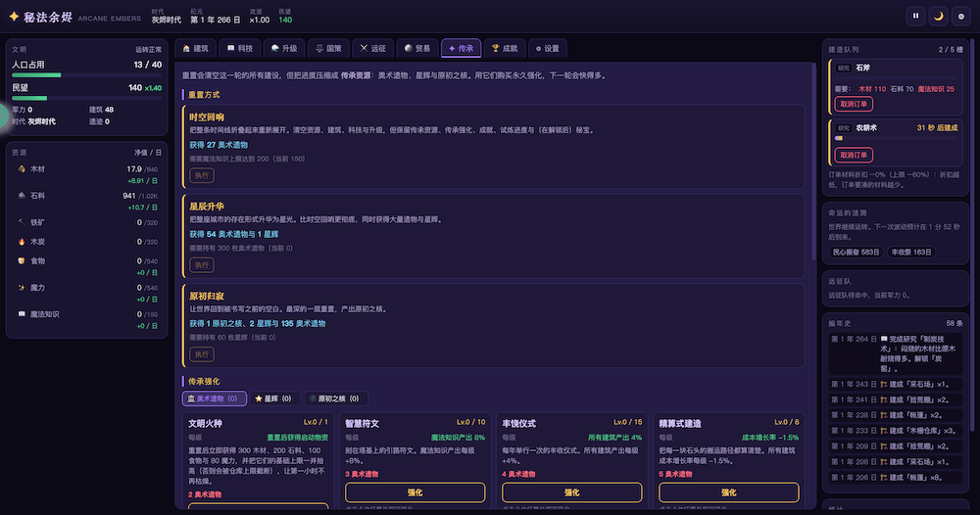Click the 食物 food resource icon
The image size is (980, 515).
(22, 261)
